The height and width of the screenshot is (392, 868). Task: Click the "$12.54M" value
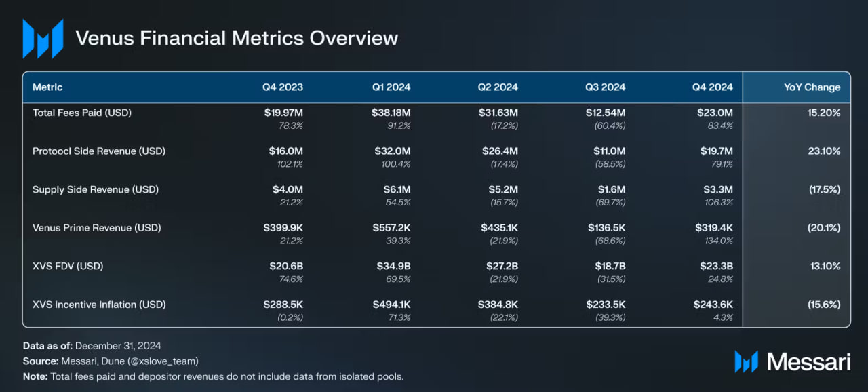pos(606,113)
